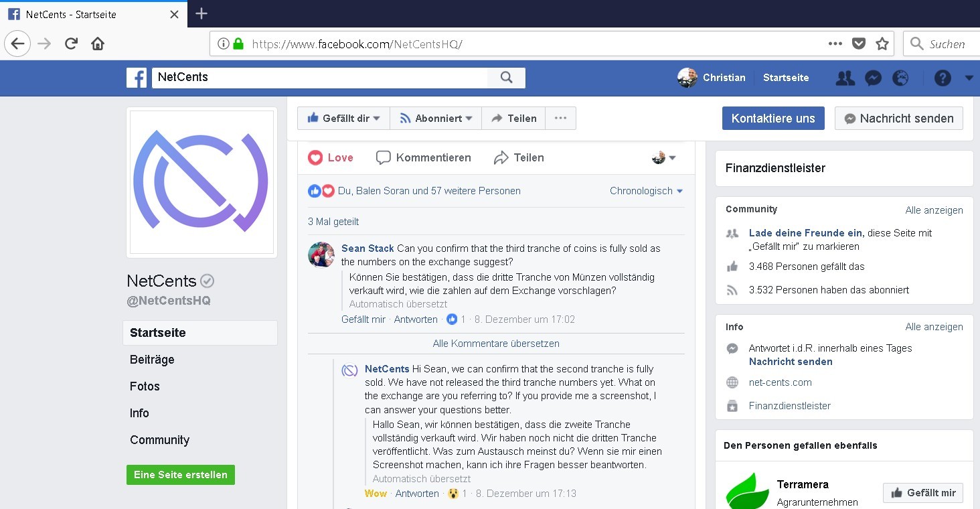Open the Abonniert dropdown

(436, 119)
